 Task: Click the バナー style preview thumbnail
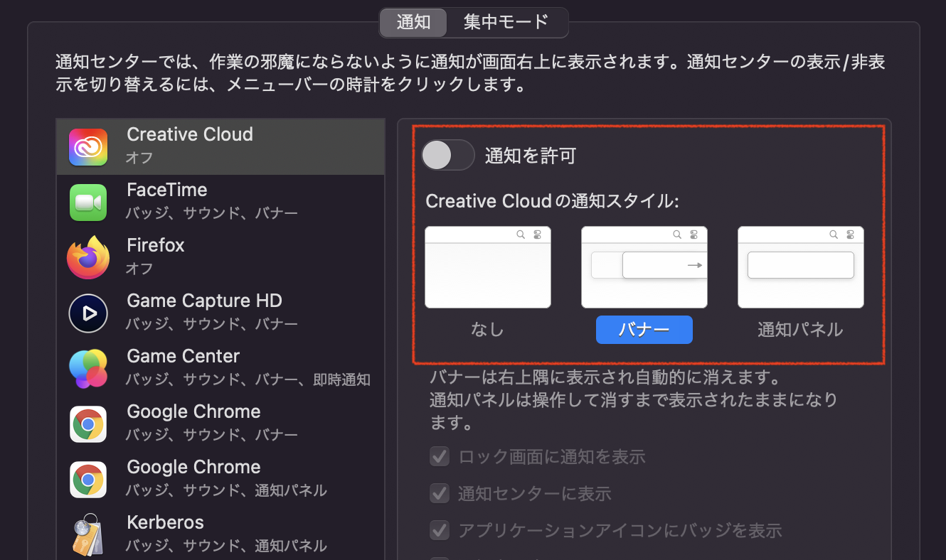click(x=644, y=267)
